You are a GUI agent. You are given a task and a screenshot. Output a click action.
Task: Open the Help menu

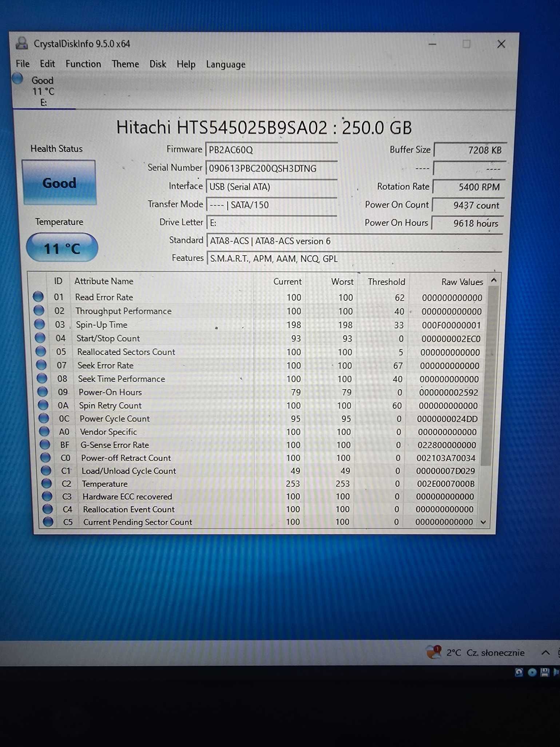[186, 64]
